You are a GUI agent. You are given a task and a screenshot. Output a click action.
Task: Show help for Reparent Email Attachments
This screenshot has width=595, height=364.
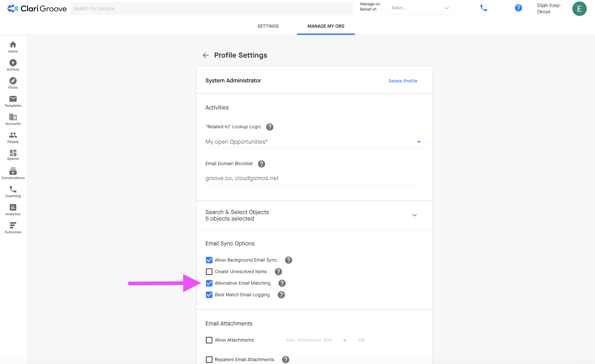[285, 360]
